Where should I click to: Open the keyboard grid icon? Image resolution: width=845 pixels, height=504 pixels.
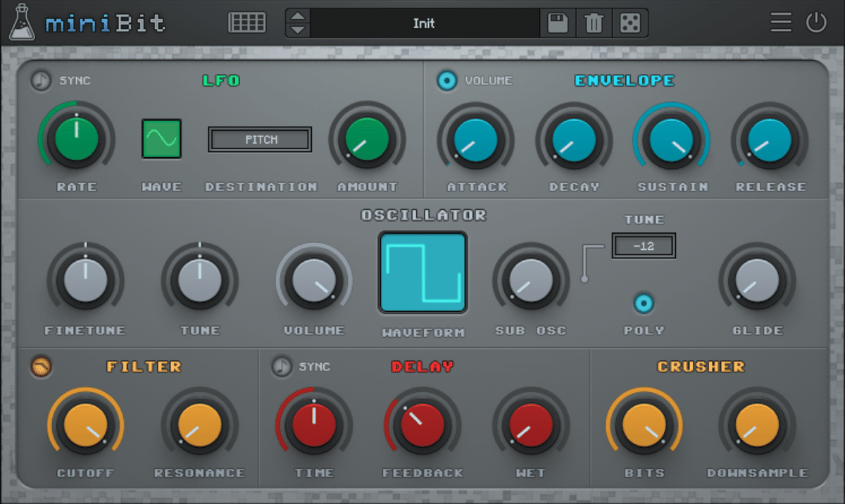247,23
